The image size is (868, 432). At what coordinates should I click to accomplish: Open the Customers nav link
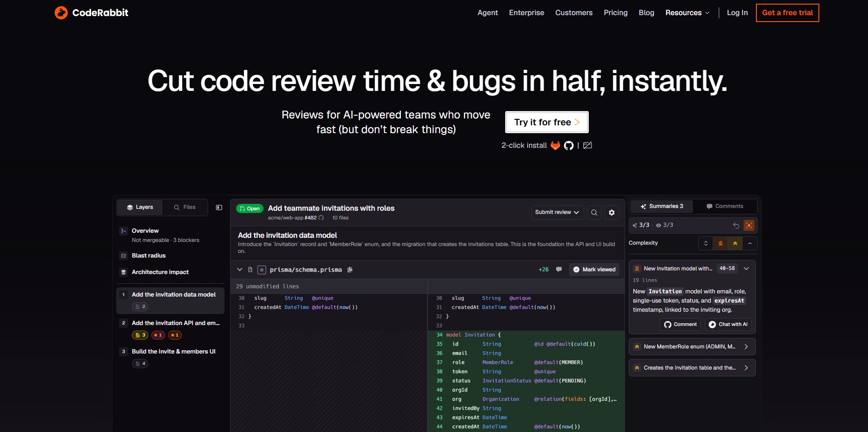click(574, 13)
